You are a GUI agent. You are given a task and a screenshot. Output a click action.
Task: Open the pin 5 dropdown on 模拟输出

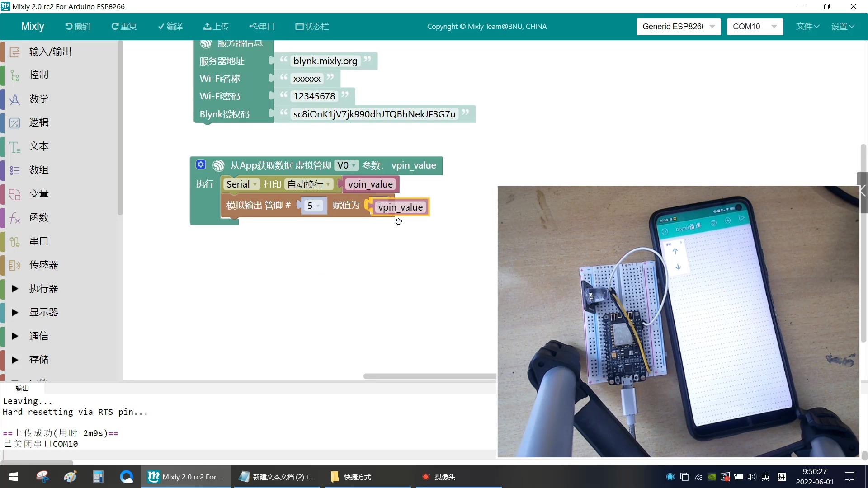pyautogui.click(x=313, y=206)
